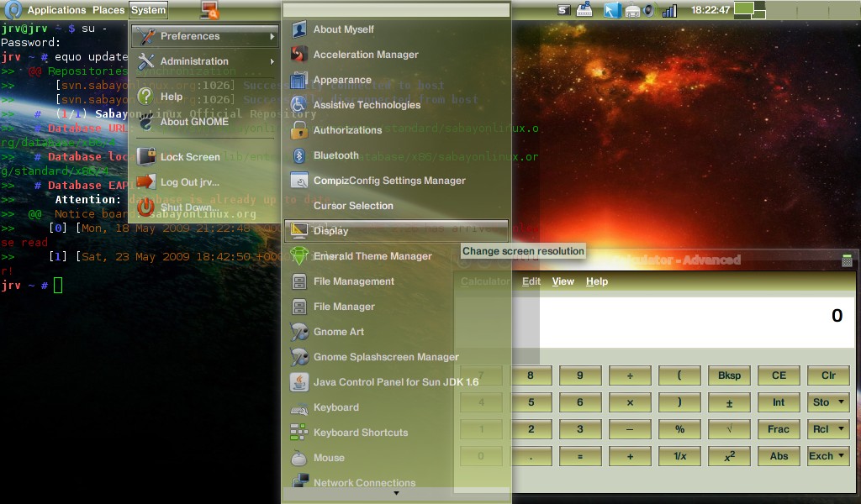Click the square root button in calculator
This screenshot has height=504, width=861.
pyautogui.click(x=729, y=429)
